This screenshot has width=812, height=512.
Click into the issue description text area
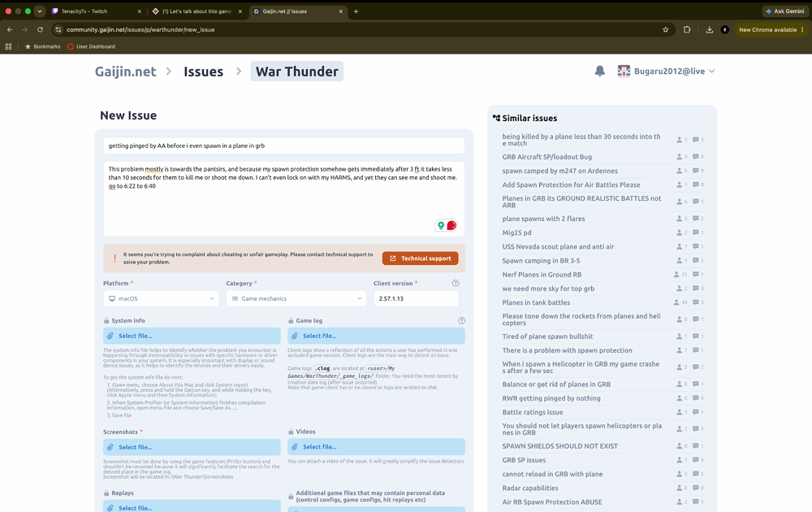[283, 199]
